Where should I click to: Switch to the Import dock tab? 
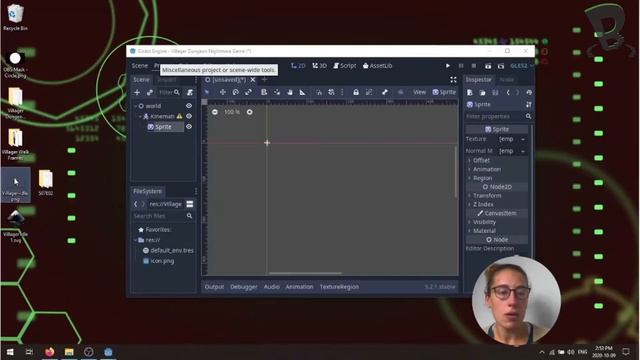[167, 80]
